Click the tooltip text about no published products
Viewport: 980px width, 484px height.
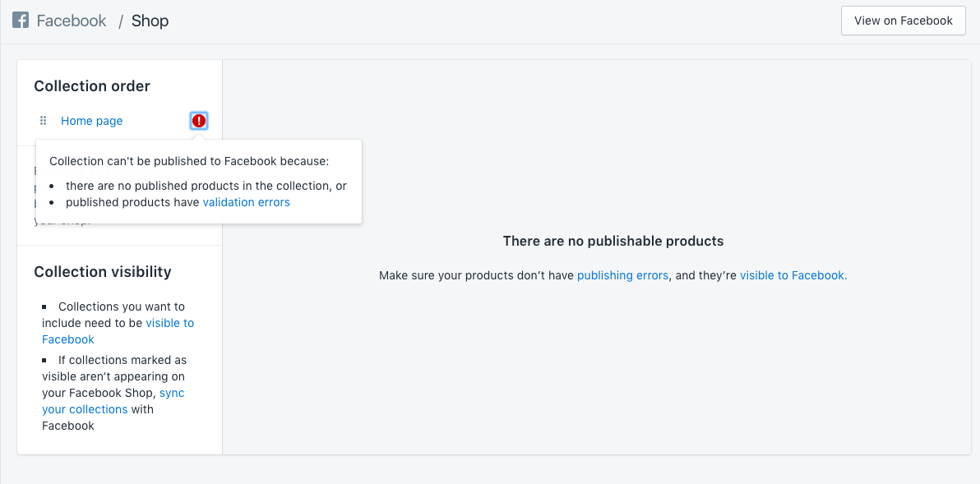[x=206, y=186]
